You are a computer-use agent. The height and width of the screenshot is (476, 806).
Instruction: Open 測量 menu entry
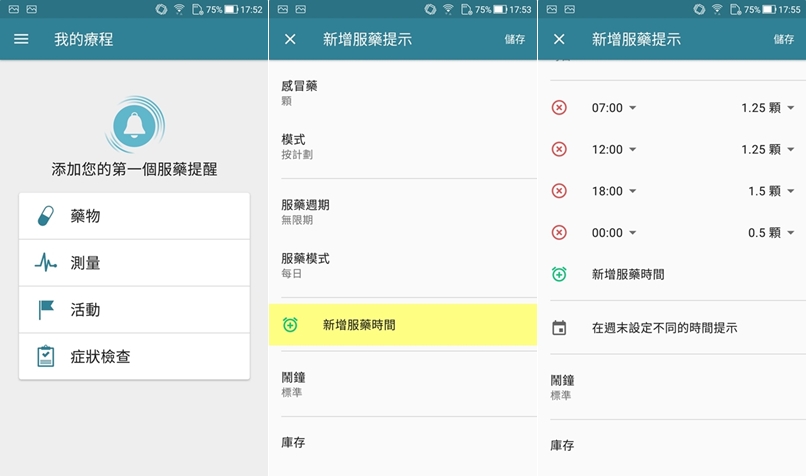tap(134, 263)
